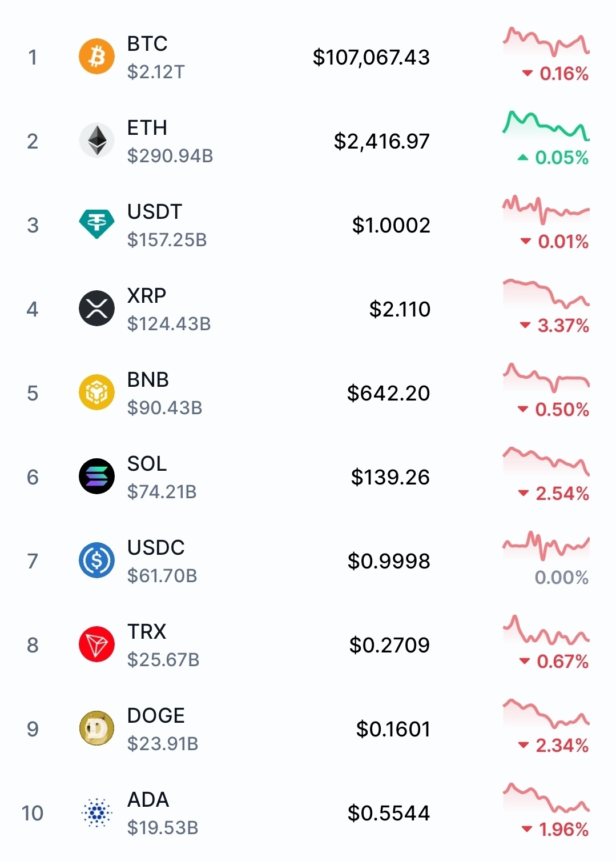Image resolution: width=616 pixels, height=861 pixels.
Task: Select the Solana SOL icon
Action: pos(96,476)
